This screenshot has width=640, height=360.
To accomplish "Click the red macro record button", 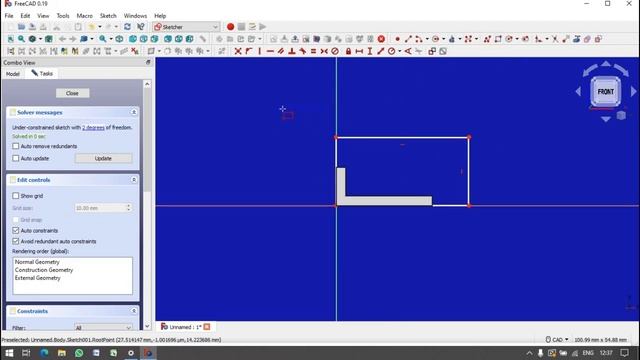I will pyautogui.click(x=230, y=27).
